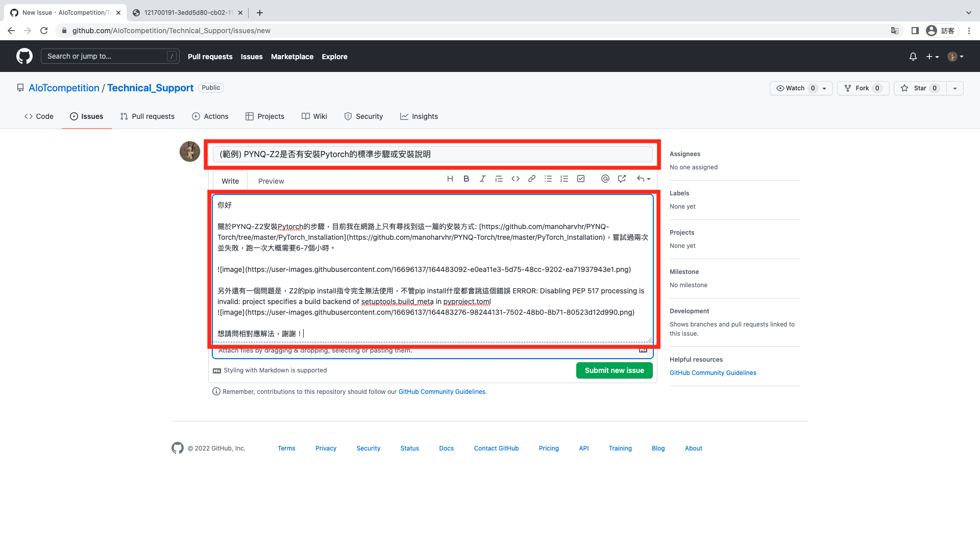Toggle italic formatting

tap(482, 179)
